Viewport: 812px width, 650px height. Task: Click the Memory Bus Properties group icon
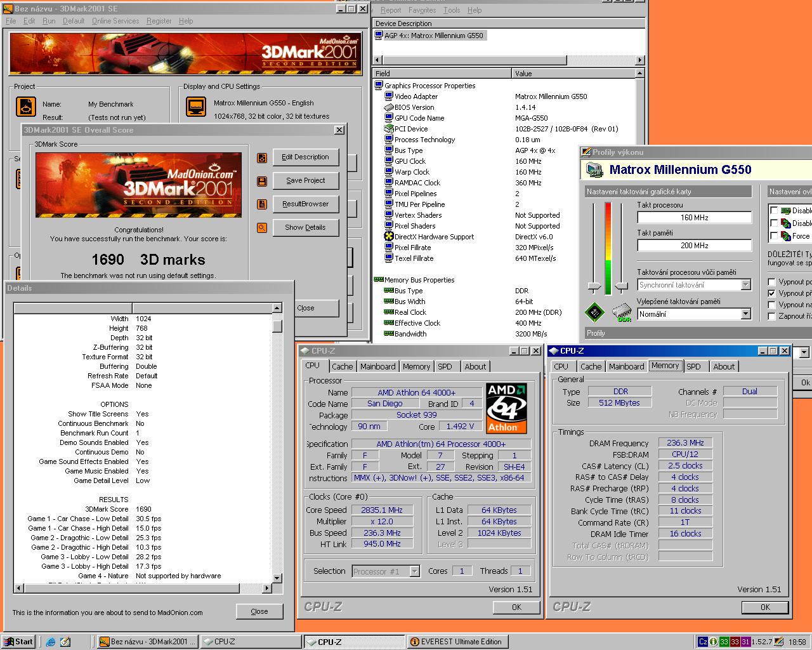[x=379, y=280]
